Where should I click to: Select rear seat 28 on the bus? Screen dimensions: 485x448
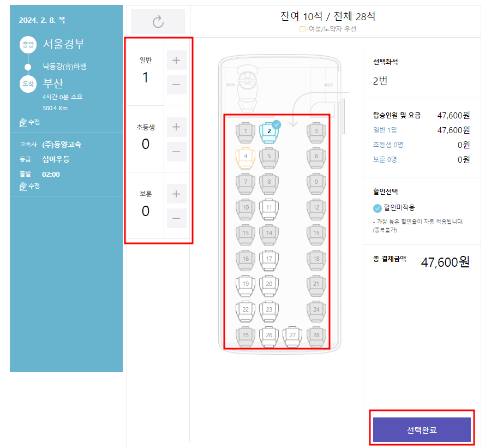click(316, 336)
